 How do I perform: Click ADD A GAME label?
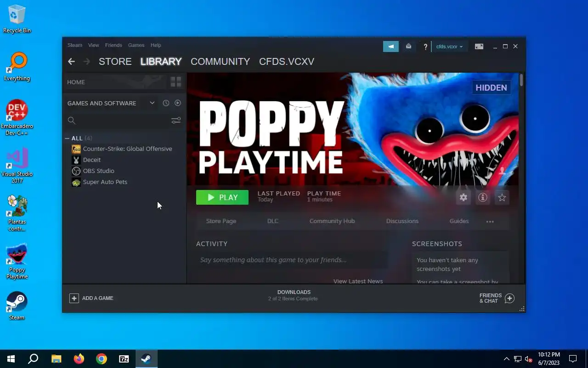click(x=98, y=298)
